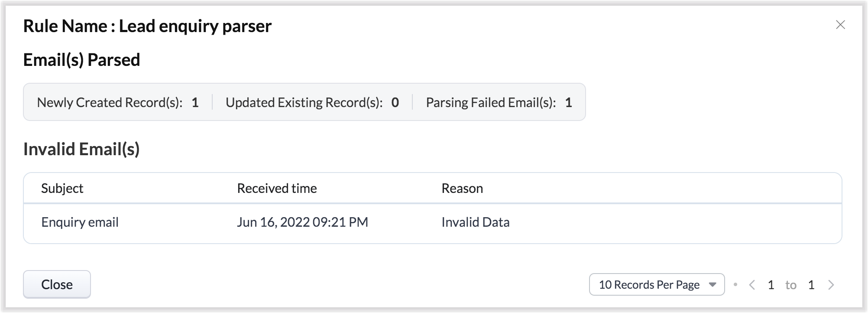Click the Invalid Email(s) heading
The height and width of the screenshot is (313, 868).
tap(81, 149)
